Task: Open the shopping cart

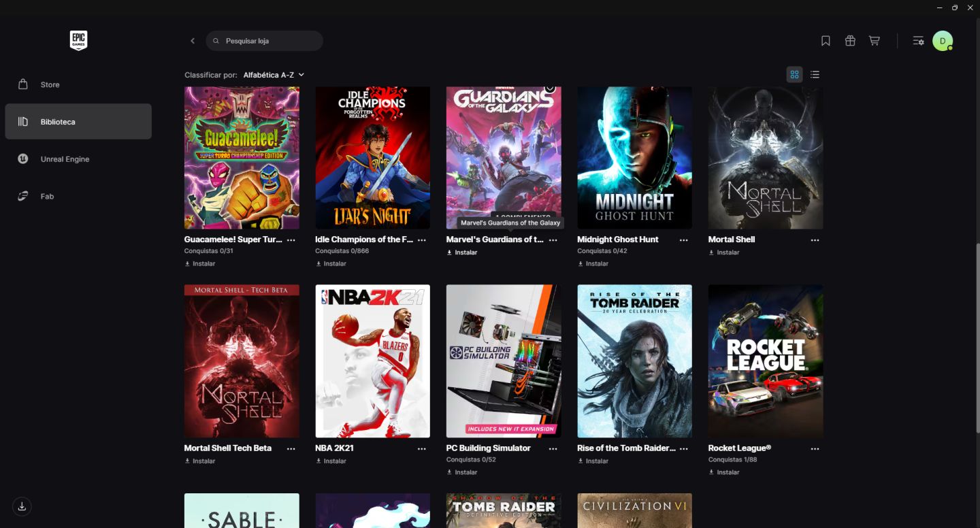Action: coord(875,41)
